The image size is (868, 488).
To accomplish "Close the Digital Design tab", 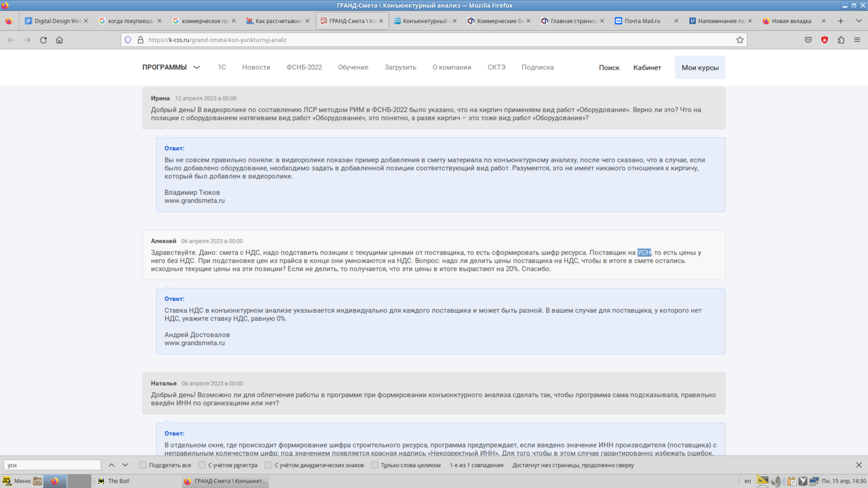I will point(86,21).
